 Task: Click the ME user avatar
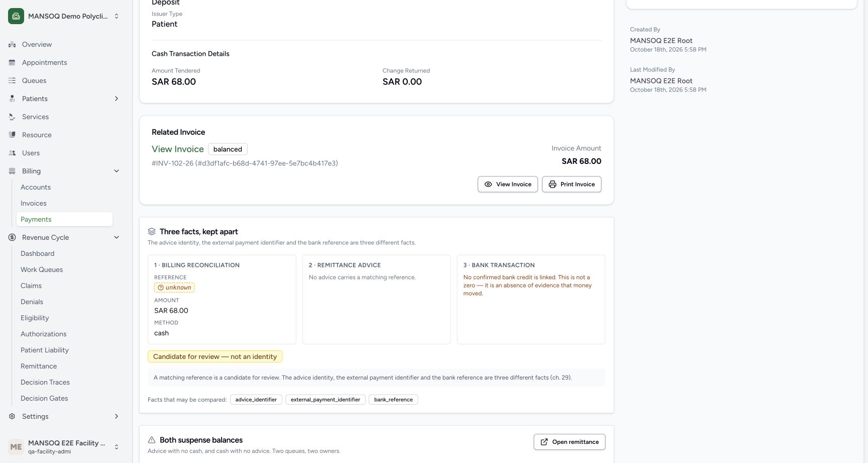pyautogui.click(x=16, y=447)
